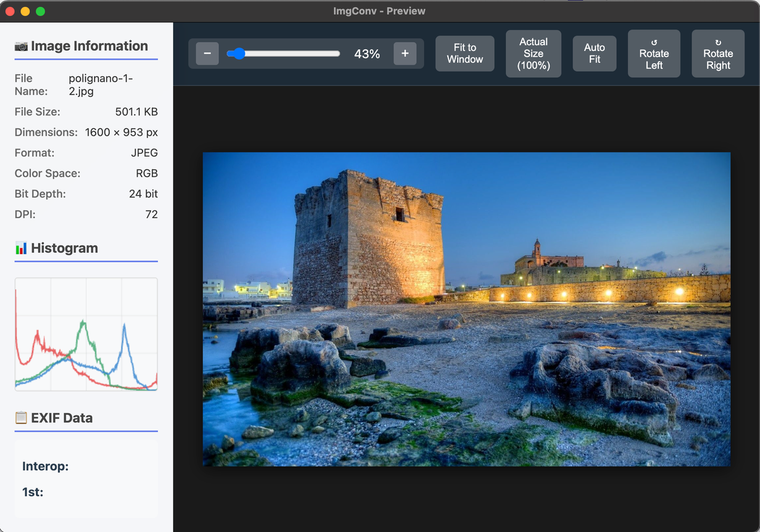Click the 1st: EXIF entry
This screenshot has height=532, width=760.
click(33, 492)
